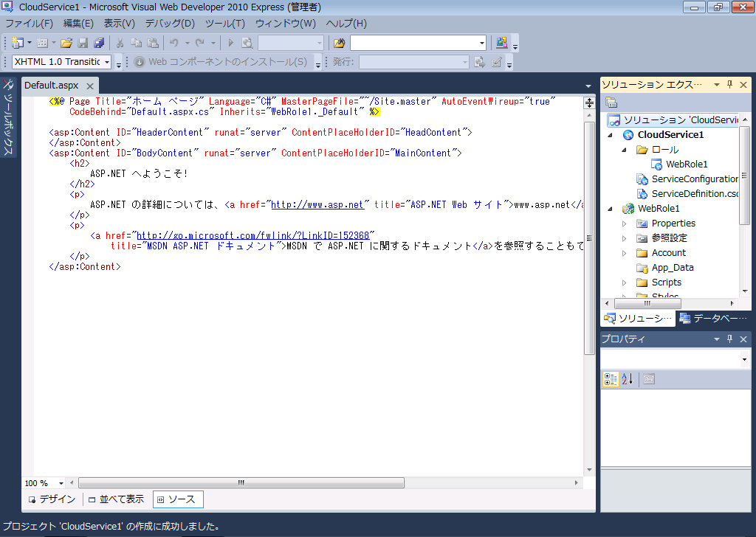Click the publish icon next to 発行 dropdown

click(480, 62)
